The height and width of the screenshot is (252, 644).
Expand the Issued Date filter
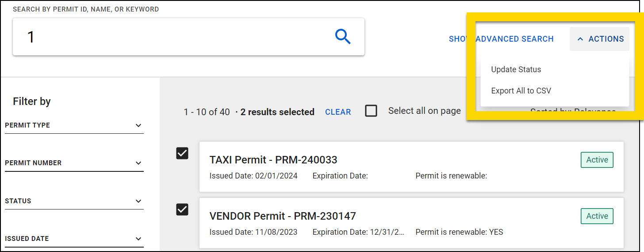[138, 239]
